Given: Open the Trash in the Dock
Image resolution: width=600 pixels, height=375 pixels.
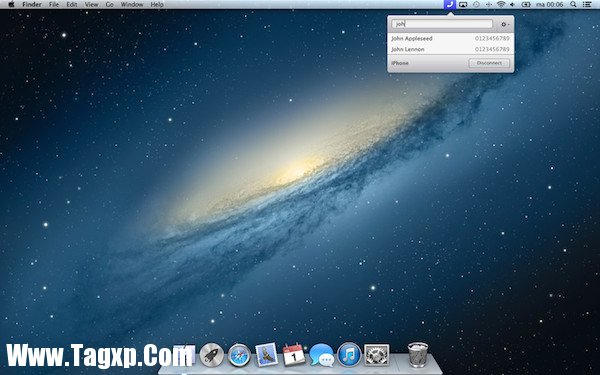Looking at the screenshot, I should pos(418,355).
